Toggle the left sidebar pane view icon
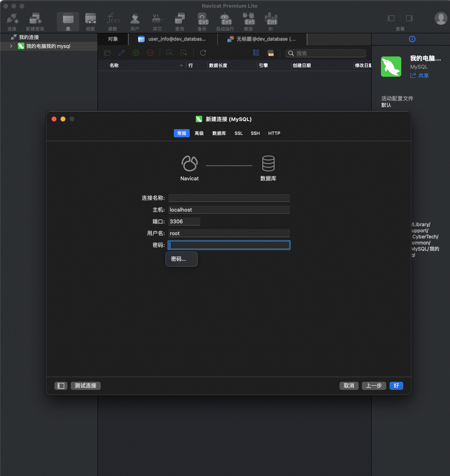This screenshot has height=476, width=450. (391, 18)
